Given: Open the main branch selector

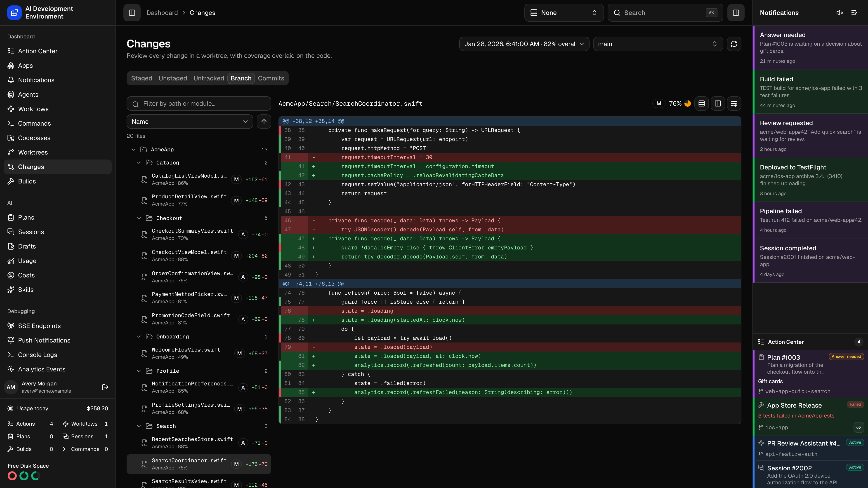Looking at the screenshot, I should pyautogui.click(x=658, y=44).
